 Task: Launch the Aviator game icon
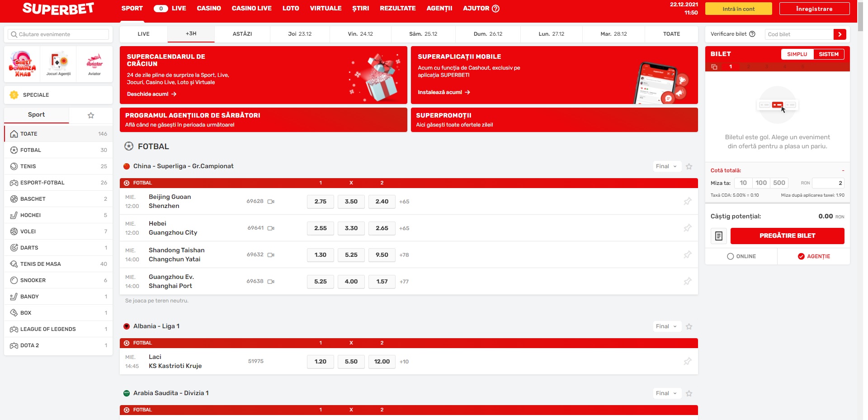point(94,64)
